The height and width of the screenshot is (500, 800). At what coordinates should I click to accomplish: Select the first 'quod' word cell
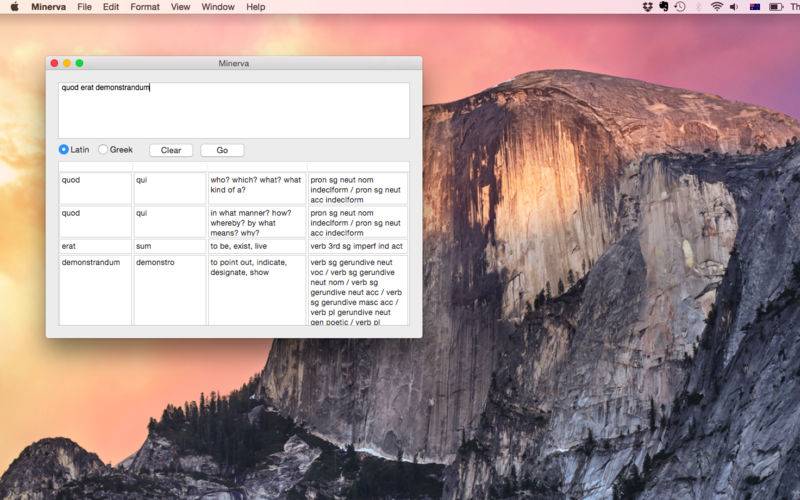click(x=95, y=188)
